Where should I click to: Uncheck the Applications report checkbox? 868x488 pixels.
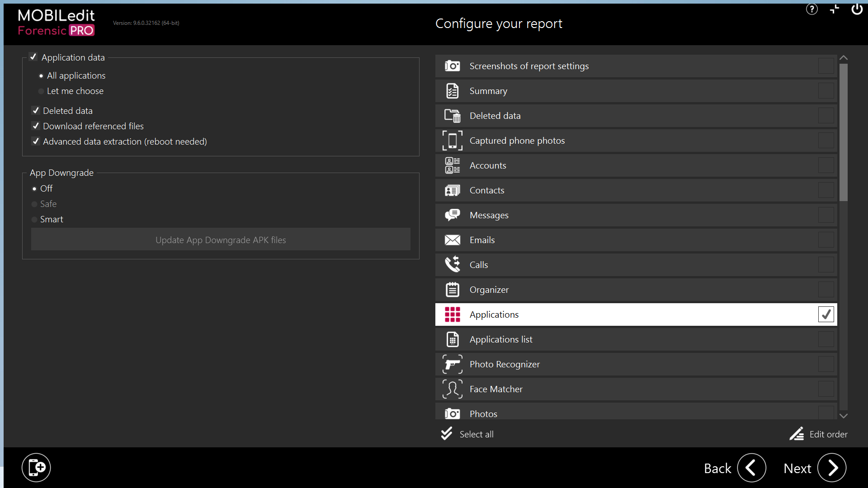click(826, 314)
